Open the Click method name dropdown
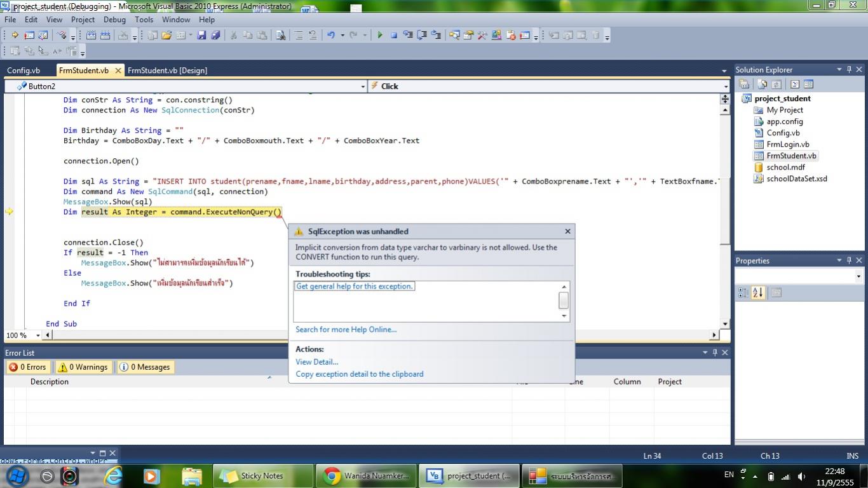Screen dimensions: 868x488 (726, 86)
